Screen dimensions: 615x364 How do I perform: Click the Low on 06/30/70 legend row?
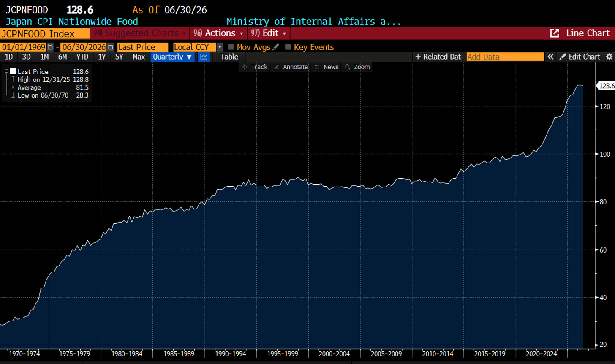(50, 95)
